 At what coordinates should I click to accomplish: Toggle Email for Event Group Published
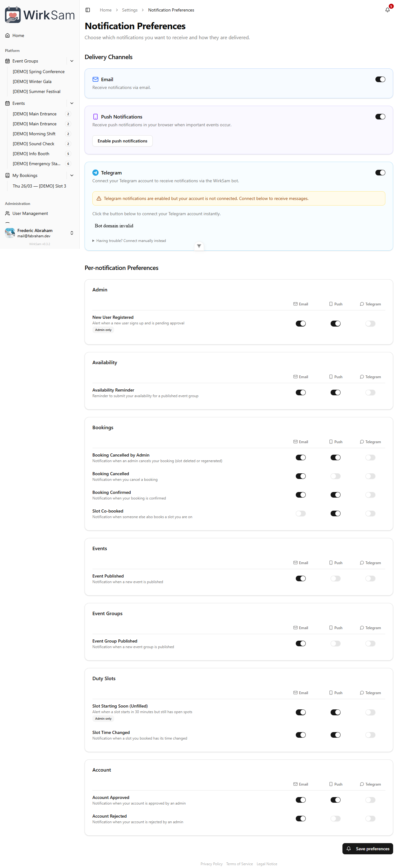tap(301, 644)
